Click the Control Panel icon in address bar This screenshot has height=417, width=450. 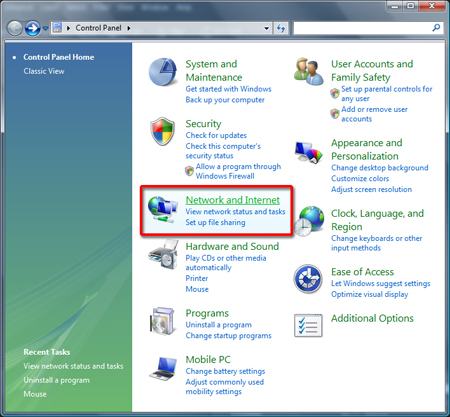57,27
